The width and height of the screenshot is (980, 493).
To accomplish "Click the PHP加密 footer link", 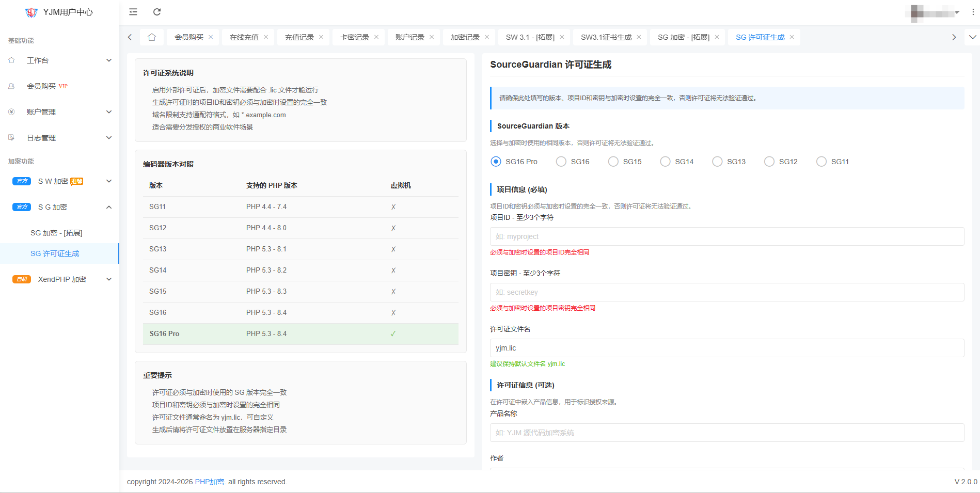I will (x=209, y=482).
